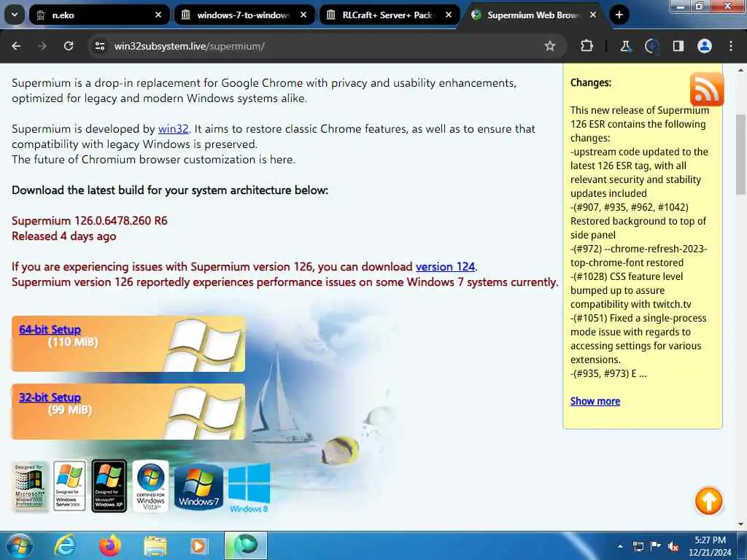Viewport: 747px width, 560px height.
Task: Switch to the n.eko tab
Action: [x=99, y=15]
